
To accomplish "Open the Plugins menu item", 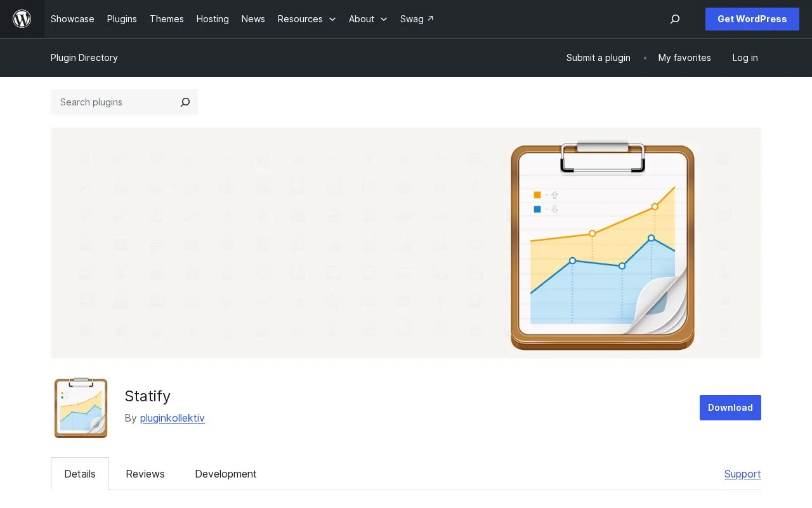I will 122,19.
